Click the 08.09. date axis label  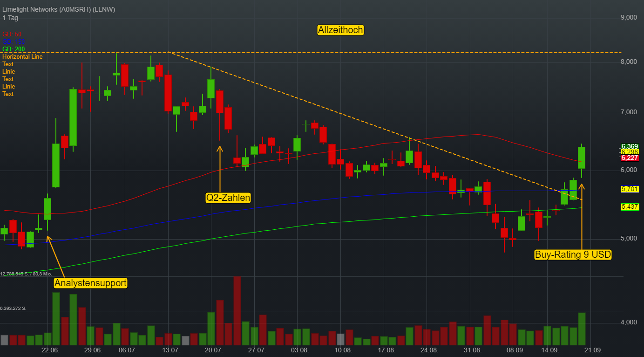[515, 350]
